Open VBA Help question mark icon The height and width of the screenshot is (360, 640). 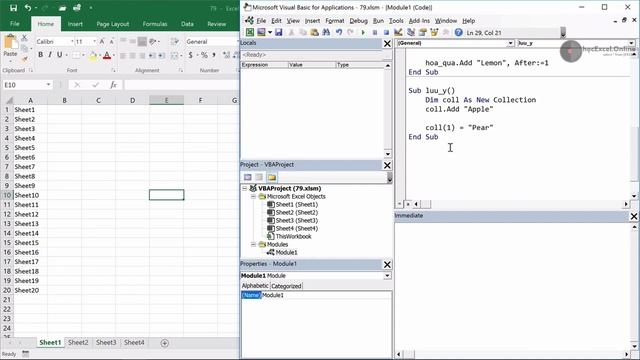pos(458,32)
